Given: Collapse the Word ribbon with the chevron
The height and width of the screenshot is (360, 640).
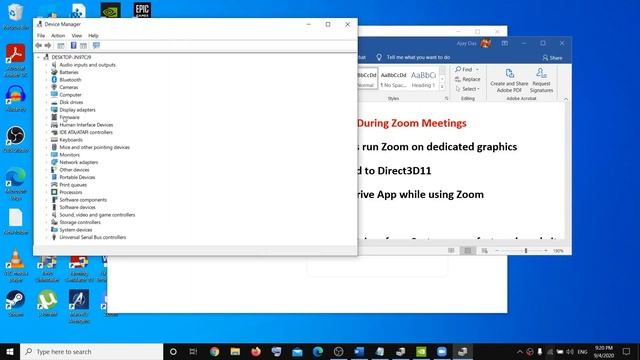Looking at the screenshot, I should tap(566, 99).
